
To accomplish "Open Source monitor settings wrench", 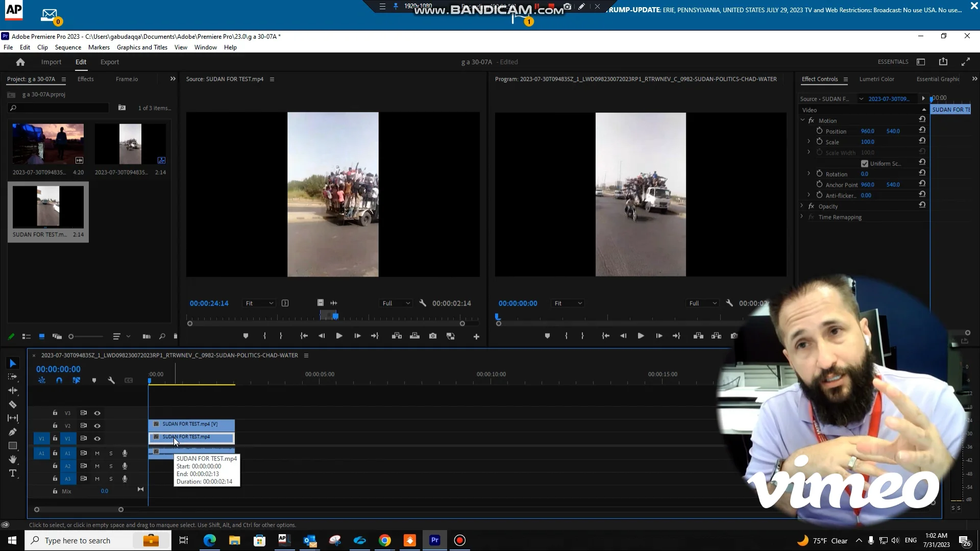I will tap(423, 303).
